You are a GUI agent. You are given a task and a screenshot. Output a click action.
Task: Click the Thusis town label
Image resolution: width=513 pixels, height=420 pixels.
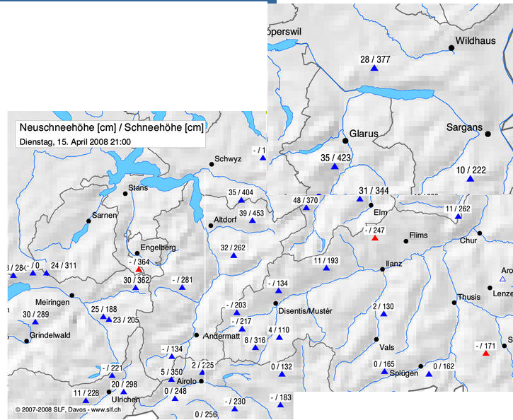click(469, 297)
